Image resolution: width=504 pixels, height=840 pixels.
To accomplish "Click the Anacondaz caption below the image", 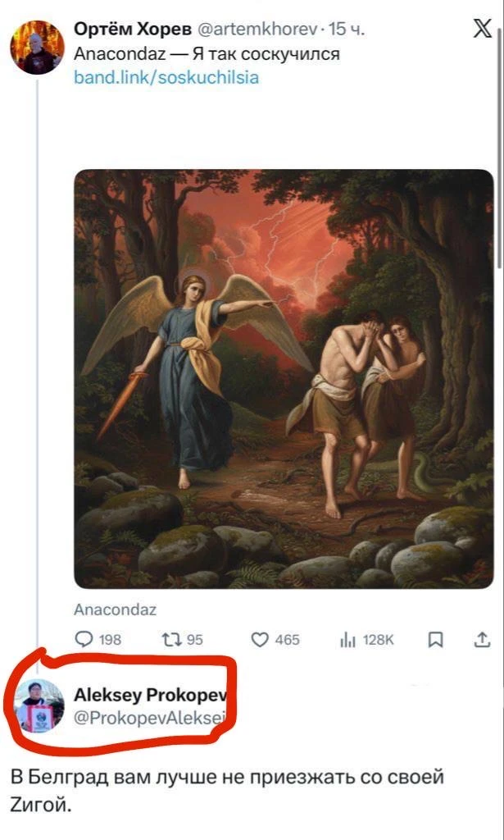I will point(115,609).
